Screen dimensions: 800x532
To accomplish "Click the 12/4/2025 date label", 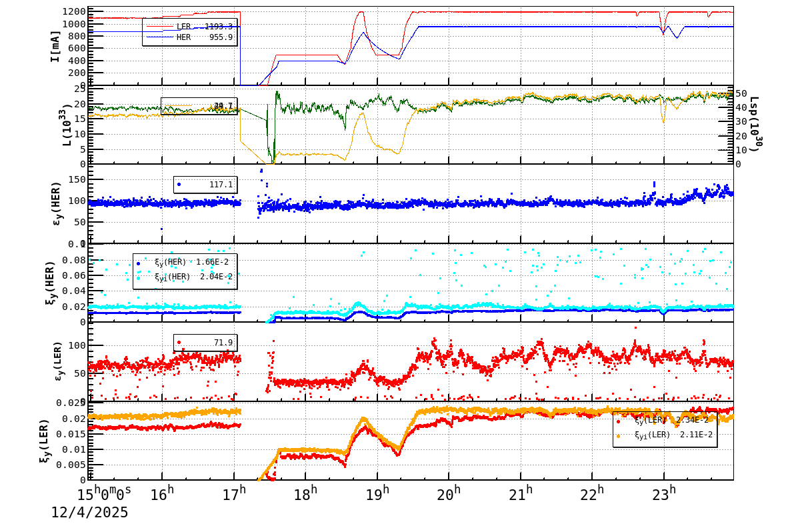I will (90, 513).
